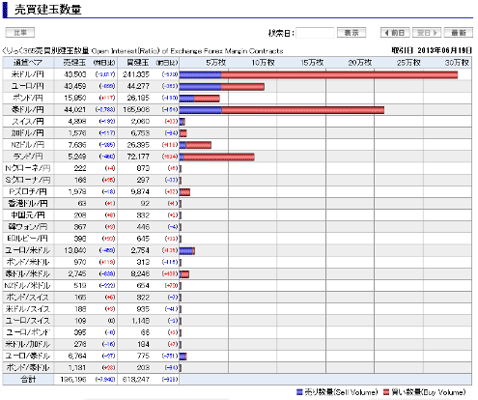The height and width of the screenshot is (400, 478).
Task: Select the 買建玉 column header
Action: pos(138,63)
